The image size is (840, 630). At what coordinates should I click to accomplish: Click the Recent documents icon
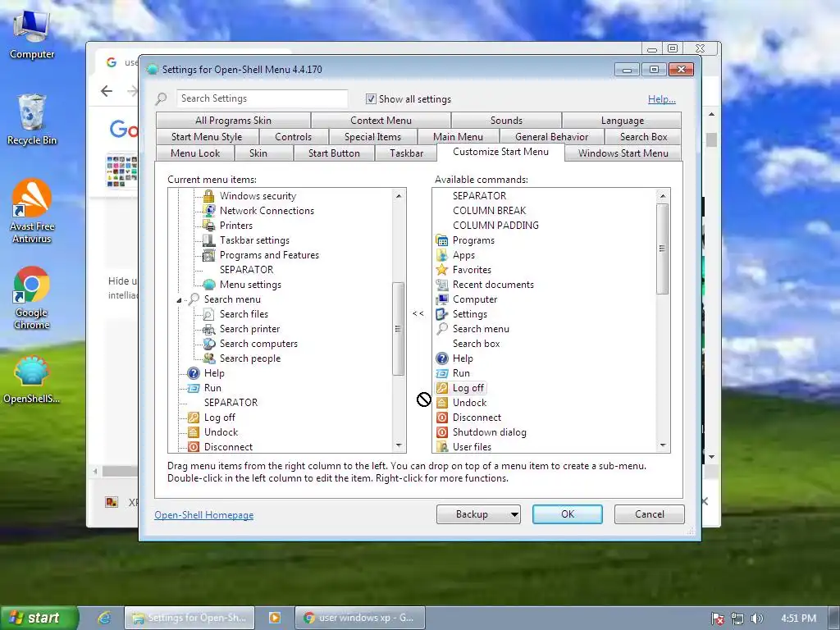(x=442, y=285)
